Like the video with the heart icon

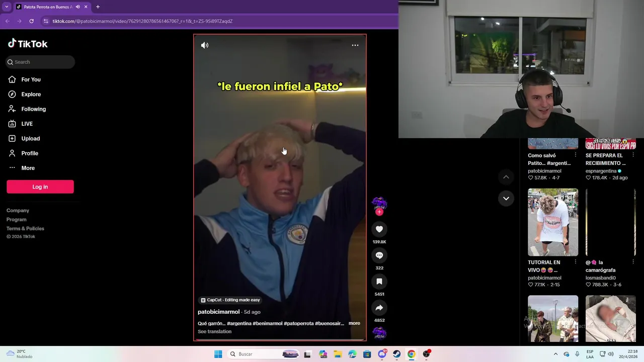click(379, 229)
